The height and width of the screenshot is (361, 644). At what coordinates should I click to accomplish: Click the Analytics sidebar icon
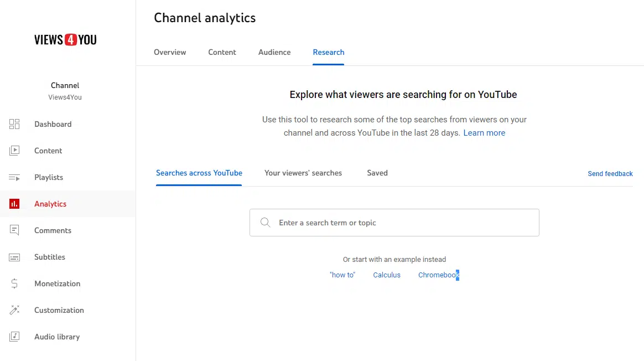14,204
